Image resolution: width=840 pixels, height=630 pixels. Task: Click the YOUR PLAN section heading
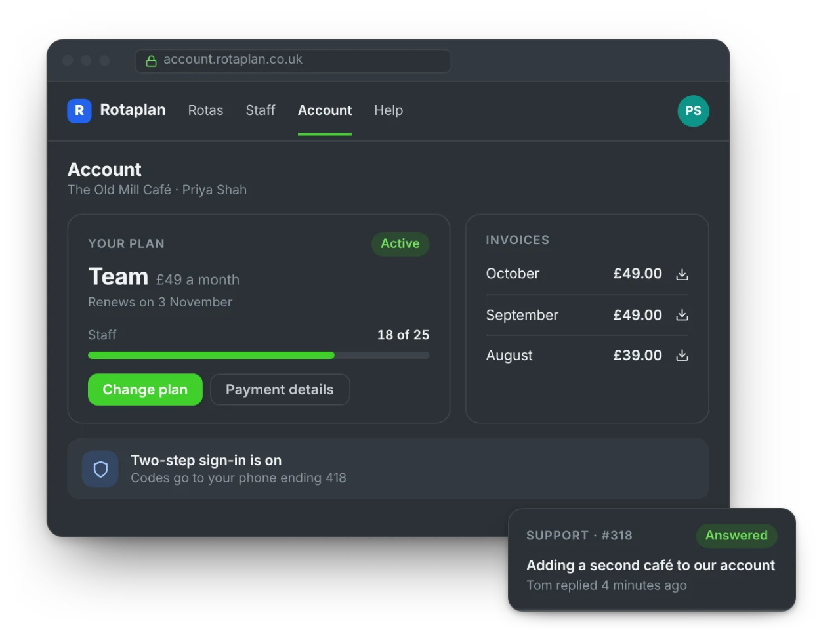pos(126,243)
